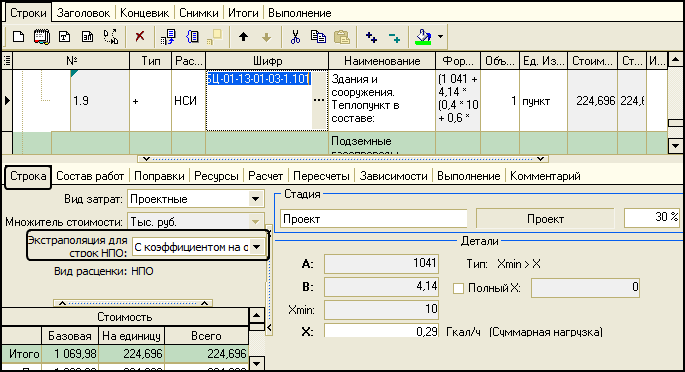Click the Шифр column header

[267, 61]
